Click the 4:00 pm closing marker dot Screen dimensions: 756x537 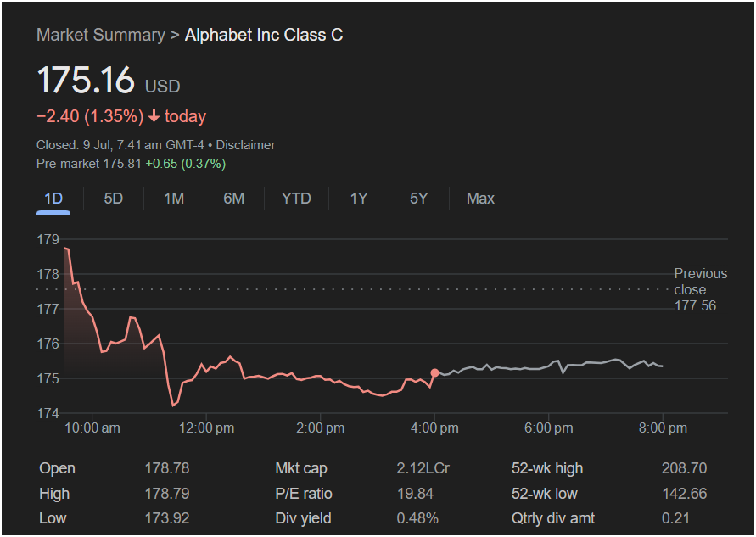[x=435, y=372]
